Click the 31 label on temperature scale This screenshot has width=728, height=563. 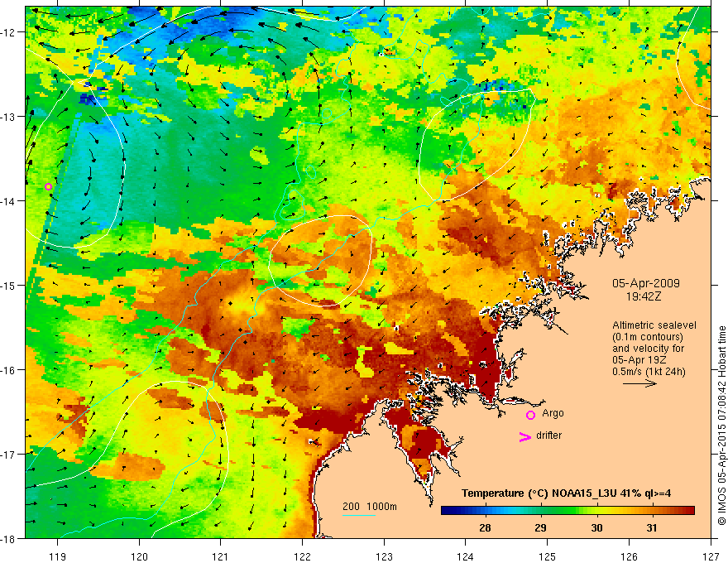[652, 527]
